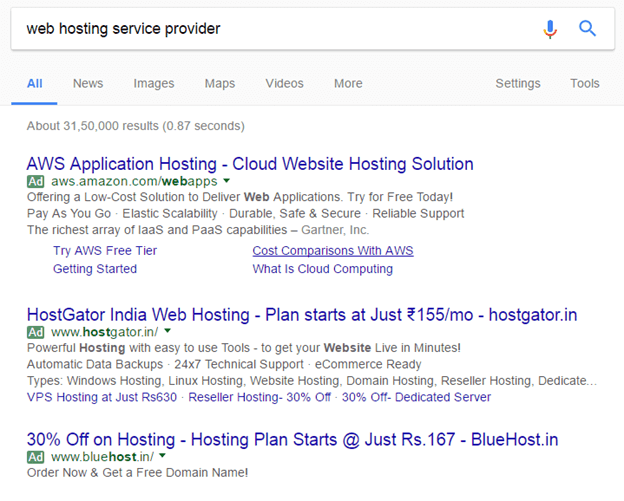
Task: Click the blue magnifier search icon
Action: click(x=587, y=29)
